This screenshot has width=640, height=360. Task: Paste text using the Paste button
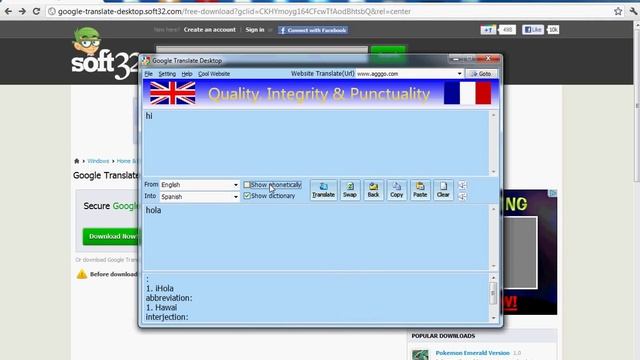[x=420, y=190]
